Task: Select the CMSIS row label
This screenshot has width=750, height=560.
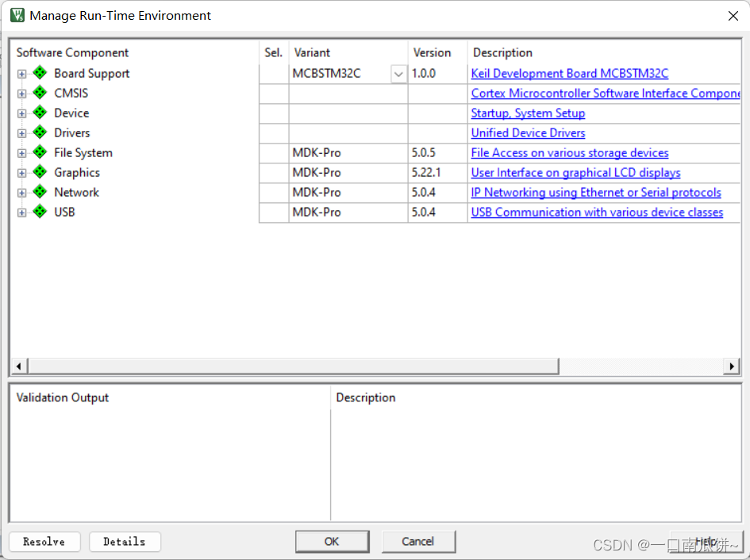Action: (71, 94)
